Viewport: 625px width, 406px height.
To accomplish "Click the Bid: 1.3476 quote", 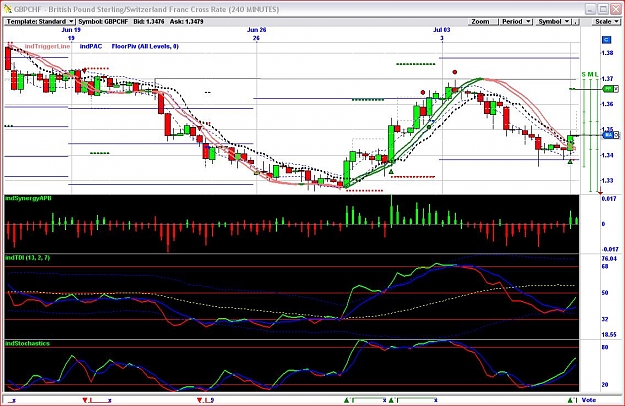I will click(x=149, y=22).
